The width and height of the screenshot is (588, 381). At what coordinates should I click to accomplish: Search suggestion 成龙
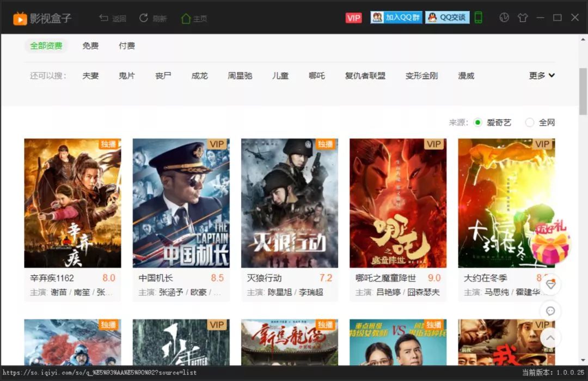pyautogui.click(x=199, y=76)
